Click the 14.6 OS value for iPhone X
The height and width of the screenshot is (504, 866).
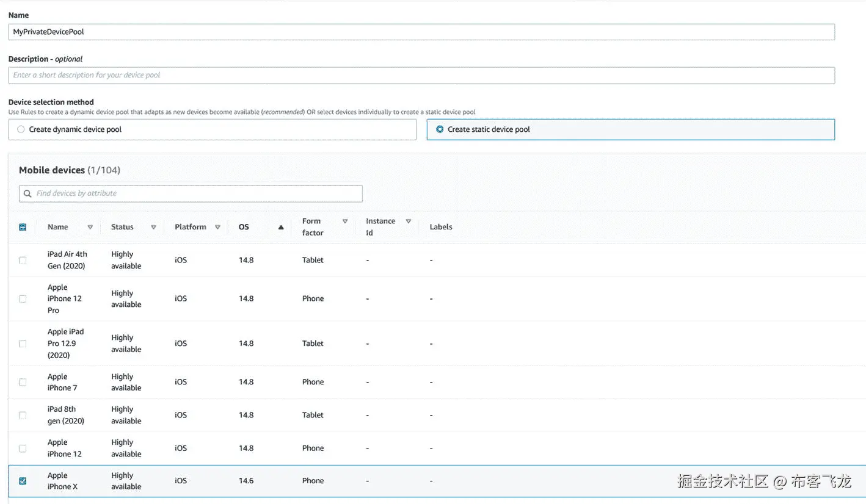246,481
